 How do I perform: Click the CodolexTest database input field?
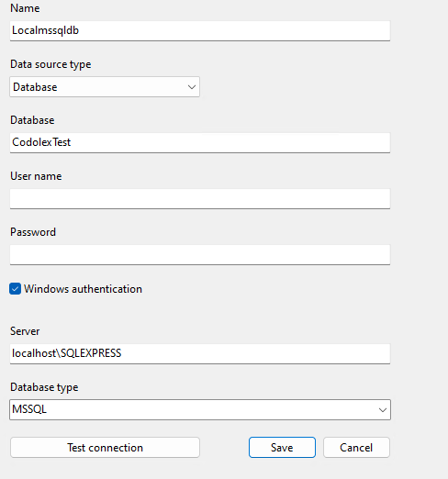click(x=200, y=142)
